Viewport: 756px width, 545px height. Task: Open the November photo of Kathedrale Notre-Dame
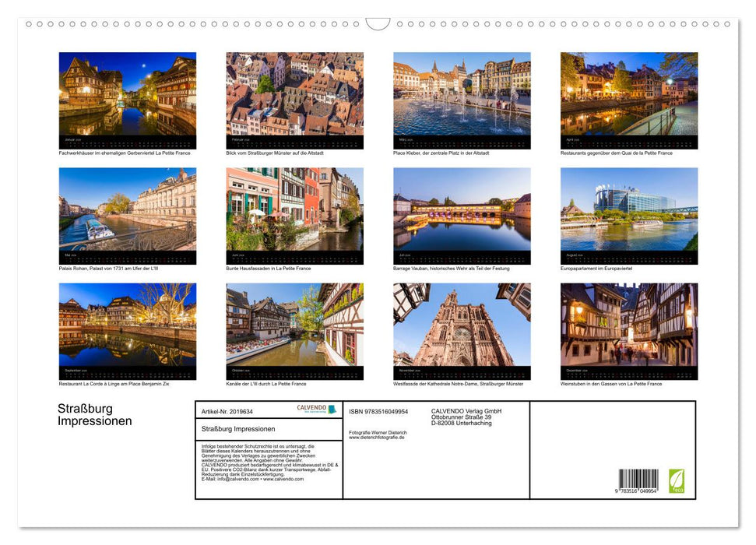pyautogui.click(x=462, y=327)
